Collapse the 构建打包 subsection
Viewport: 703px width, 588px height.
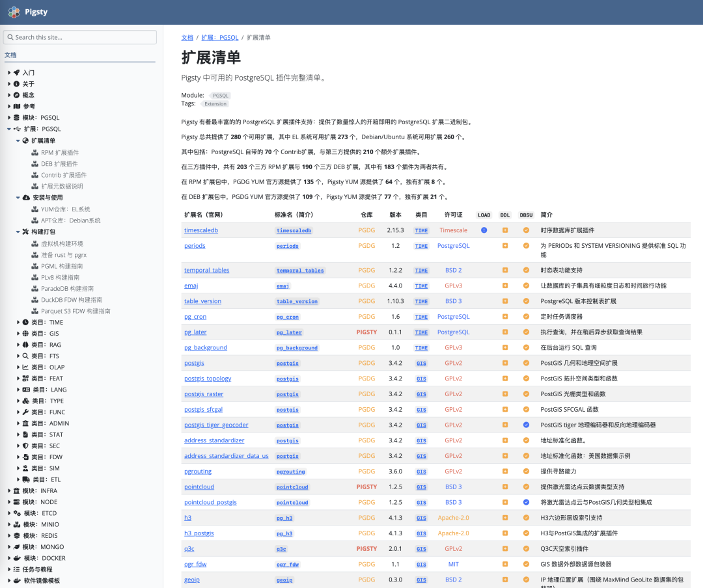click(x=18, y=232)
